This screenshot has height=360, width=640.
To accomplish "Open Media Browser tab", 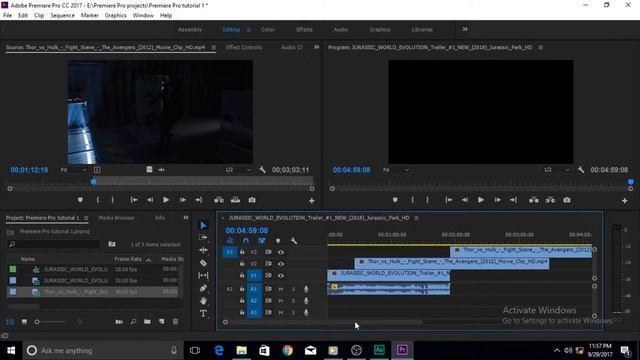I will (116, 218).
